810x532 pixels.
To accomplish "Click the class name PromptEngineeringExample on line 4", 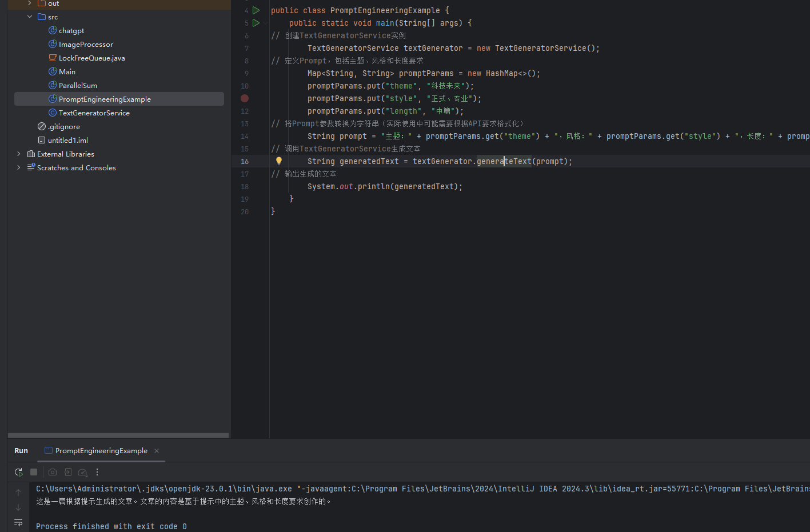I will pyautogui.click(x=385, y=10).
